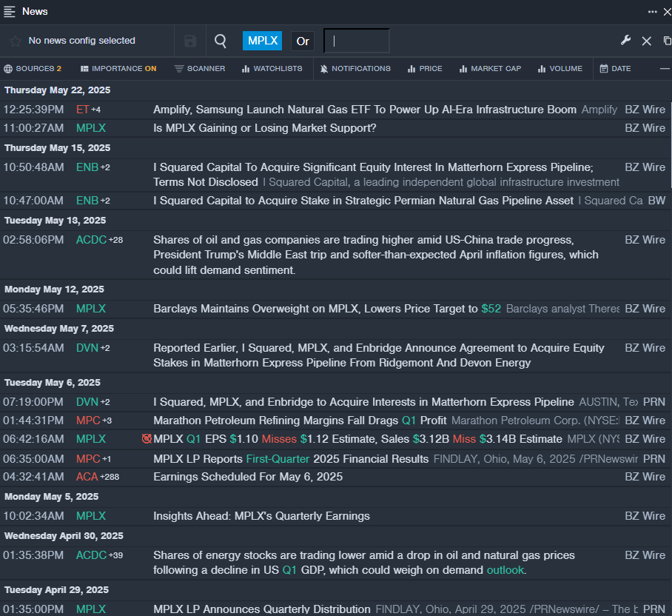This screenshot has height=616, width=672.
Task: Click the ACA +288 ticker
Action: pyautogui.click(x=87, y=477)
